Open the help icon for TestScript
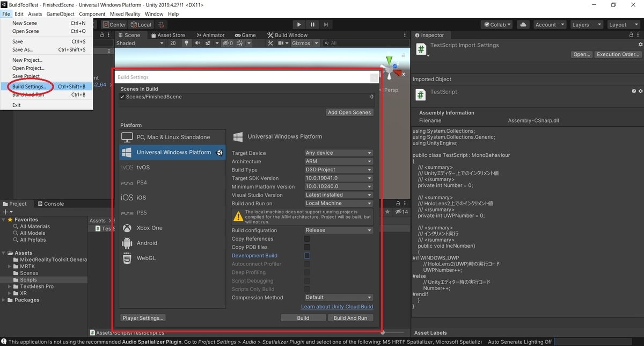 point(633,92)
